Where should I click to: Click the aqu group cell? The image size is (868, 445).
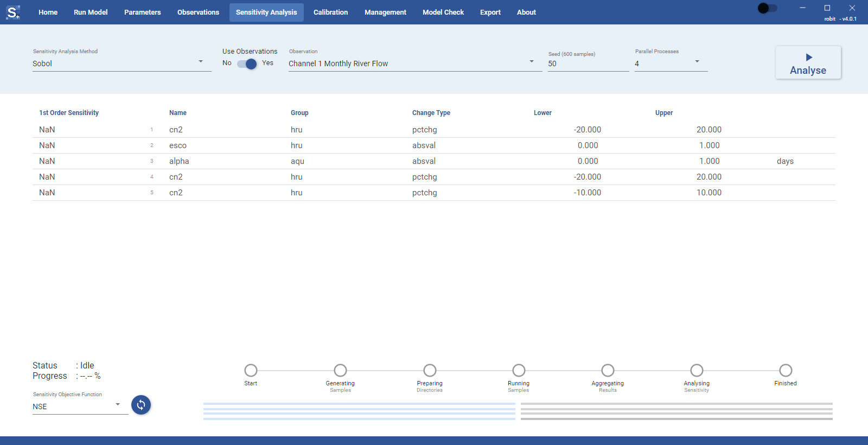297,161
